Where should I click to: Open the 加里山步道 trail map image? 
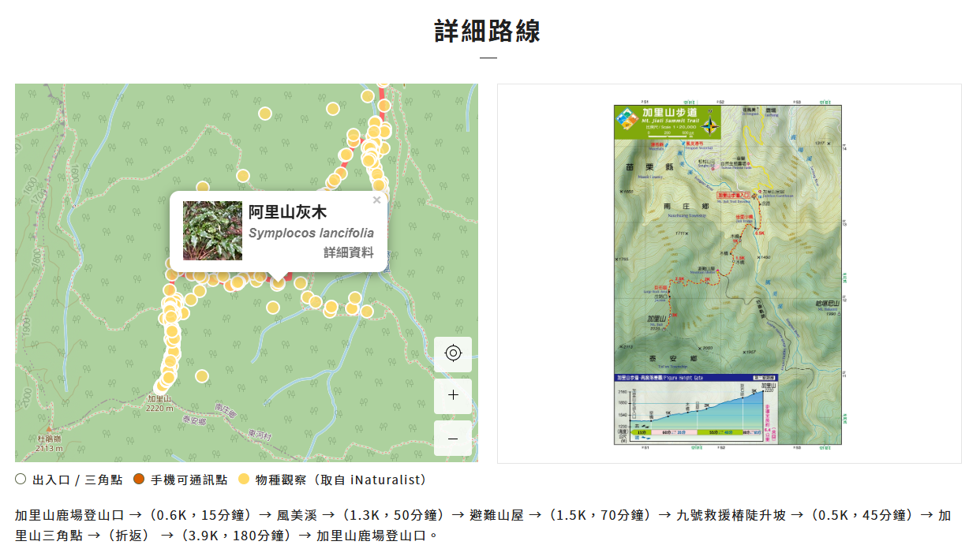pos(728,274)
